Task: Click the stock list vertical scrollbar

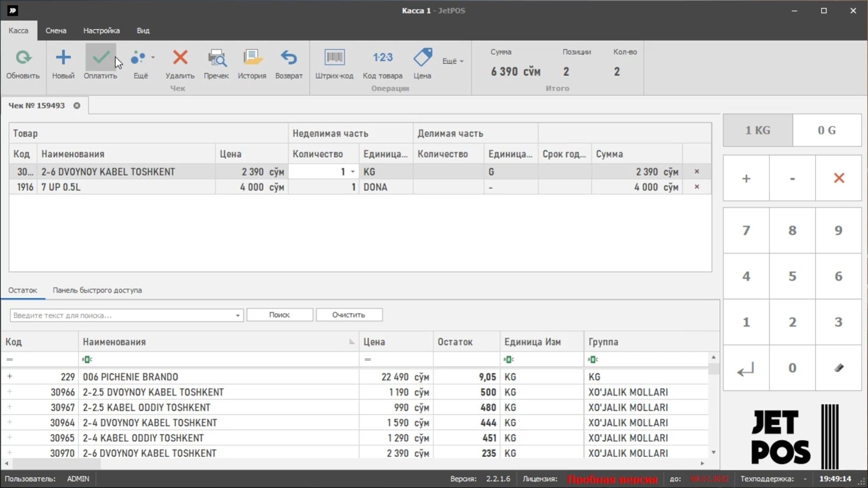Action: [x=713, y=405]
